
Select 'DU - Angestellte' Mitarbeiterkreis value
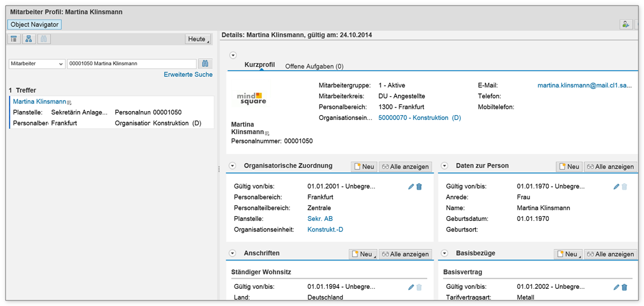coord(402,96)
